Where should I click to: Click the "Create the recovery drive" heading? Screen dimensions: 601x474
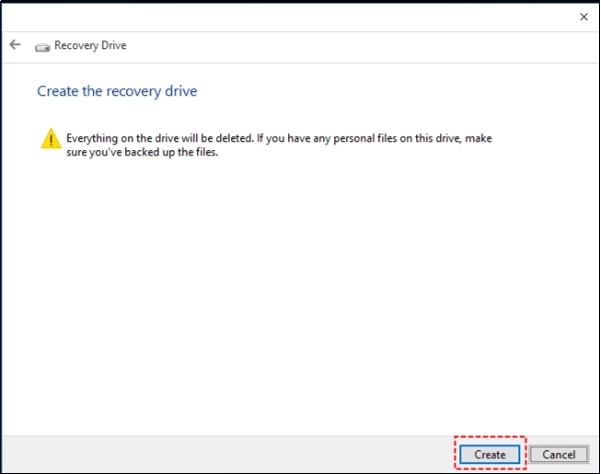(x=117, y=91)
